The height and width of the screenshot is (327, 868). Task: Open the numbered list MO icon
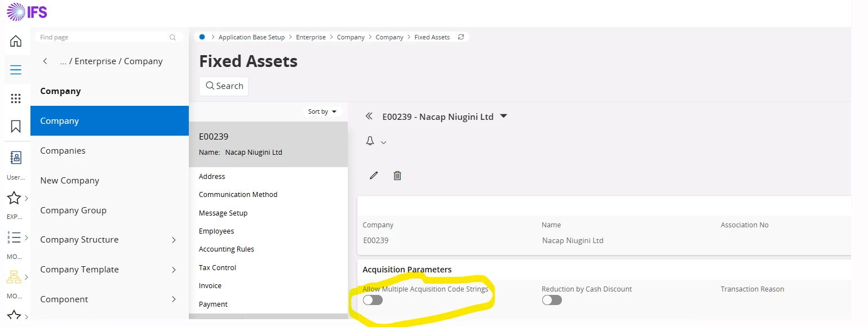(14, 238)
